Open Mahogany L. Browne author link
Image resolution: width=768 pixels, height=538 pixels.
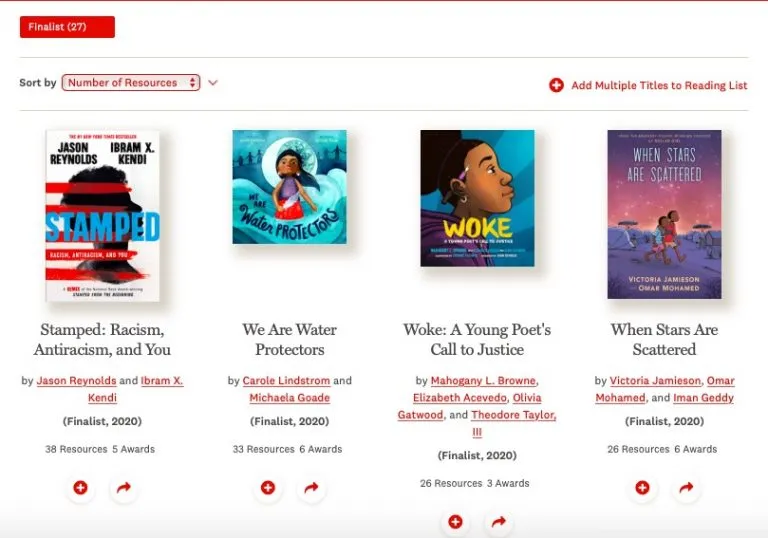point(483,381)
